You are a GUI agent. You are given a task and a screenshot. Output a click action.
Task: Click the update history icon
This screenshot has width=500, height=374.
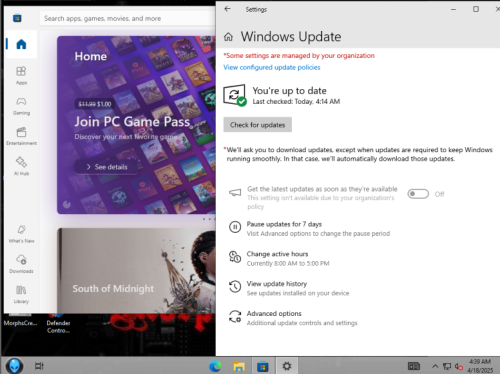pos(235,287)
